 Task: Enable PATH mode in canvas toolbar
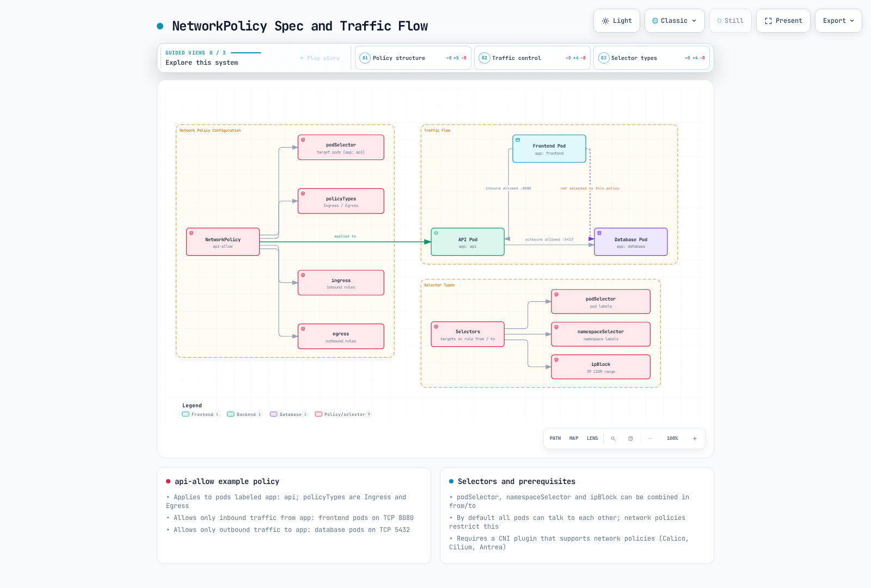point(555,438)
